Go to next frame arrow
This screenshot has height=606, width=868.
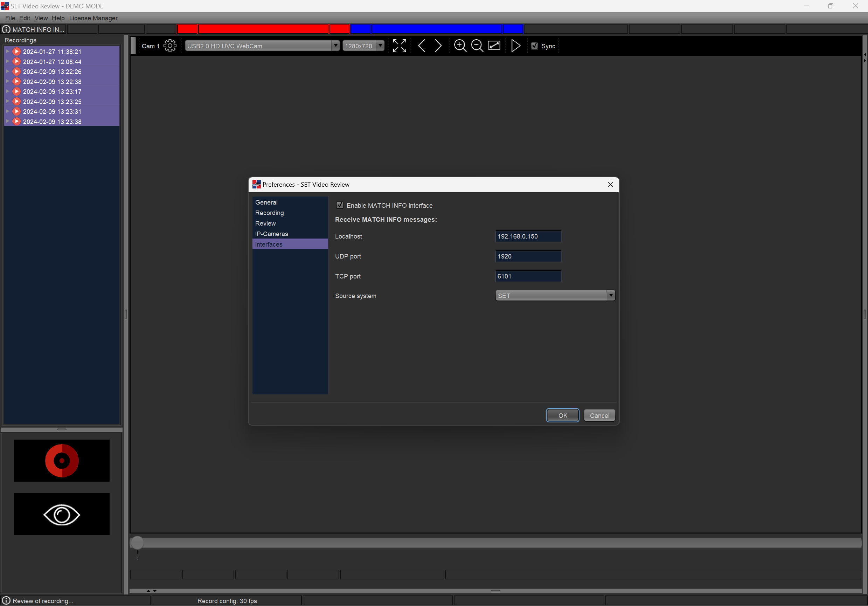coord(438,46)
